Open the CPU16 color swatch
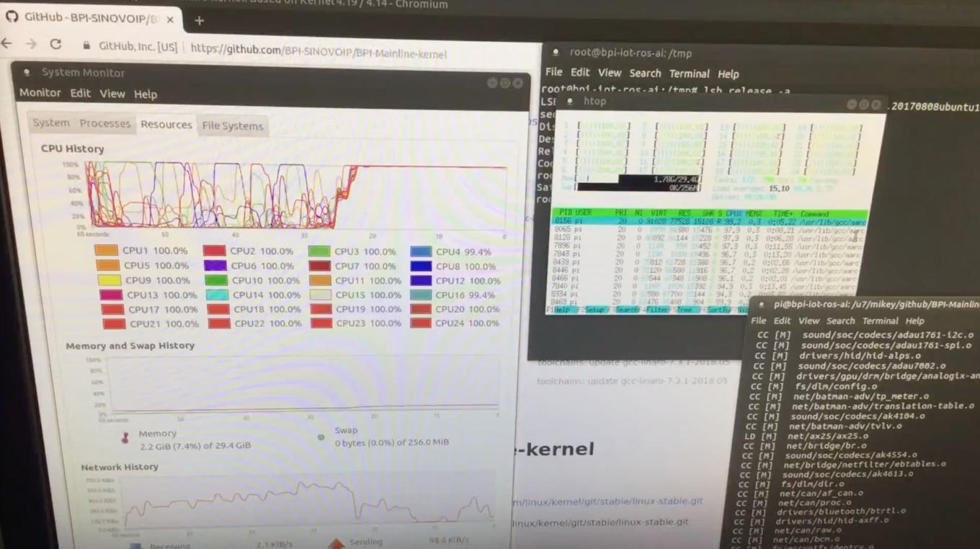 click(x=422, y=295)
